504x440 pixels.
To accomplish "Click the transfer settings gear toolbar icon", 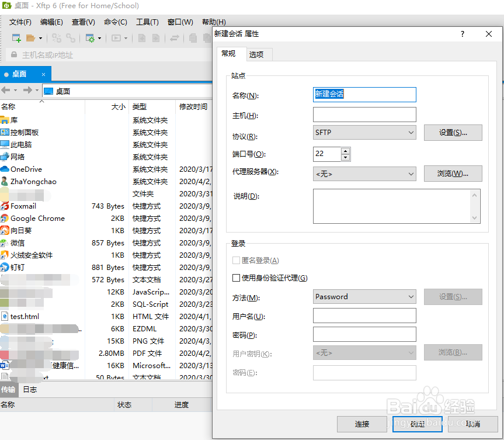I will [x=90, y=37].
